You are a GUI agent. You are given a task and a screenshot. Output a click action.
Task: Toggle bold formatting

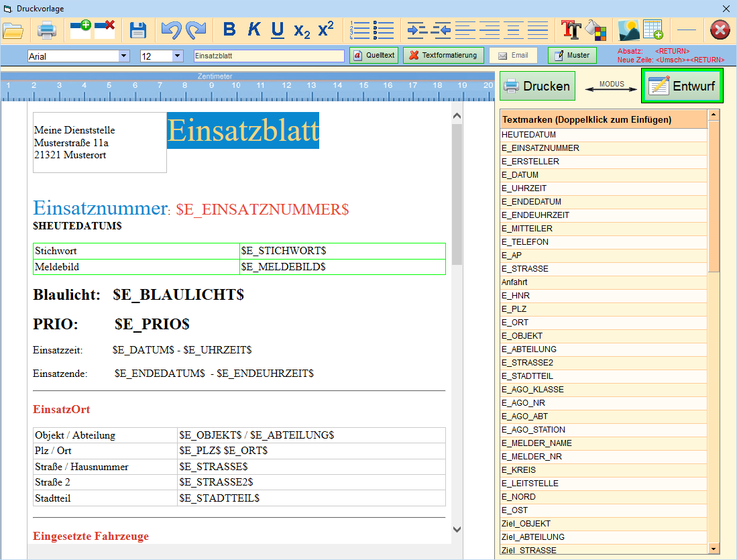tap(229, 30)
